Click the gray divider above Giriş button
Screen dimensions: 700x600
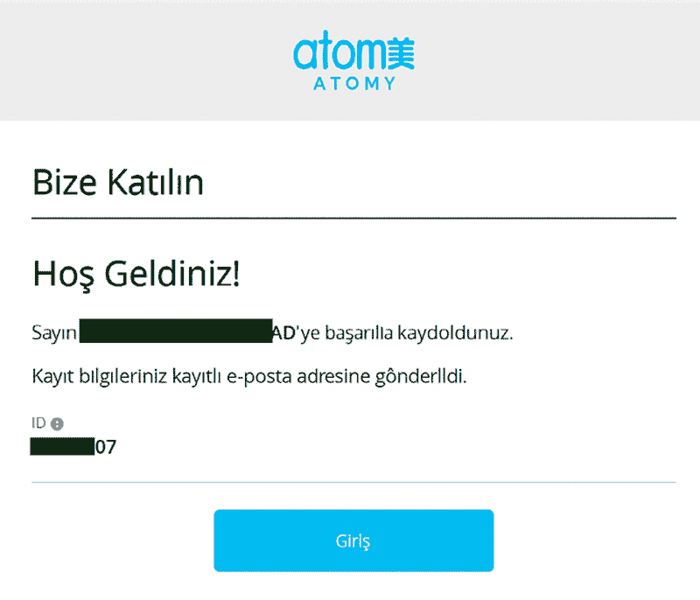pyautogui.click(x=353, y=482)
